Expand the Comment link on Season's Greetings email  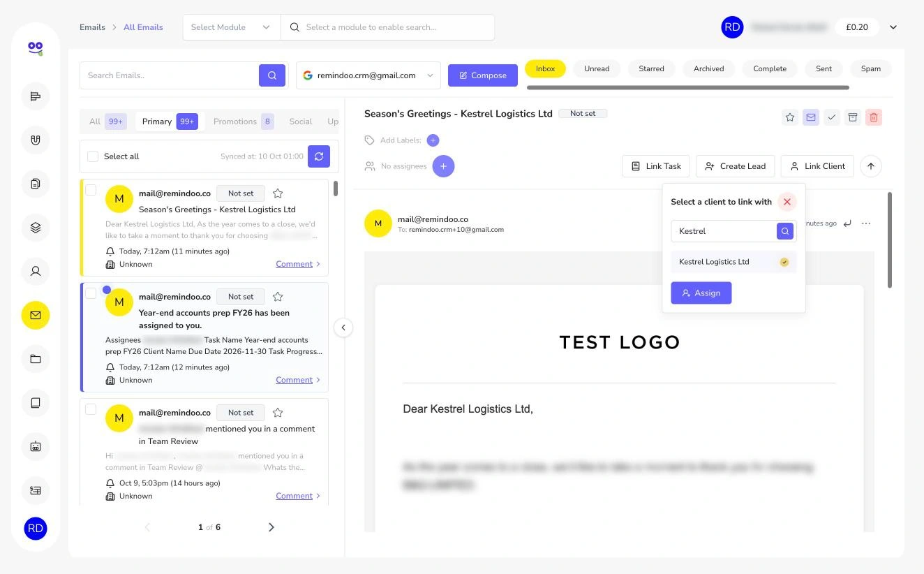(298, 264)
